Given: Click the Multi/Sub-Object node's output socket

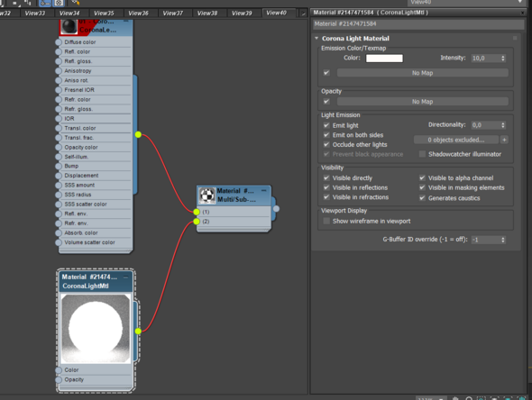Looking at the screenshot, I should [x=276, y=209].
